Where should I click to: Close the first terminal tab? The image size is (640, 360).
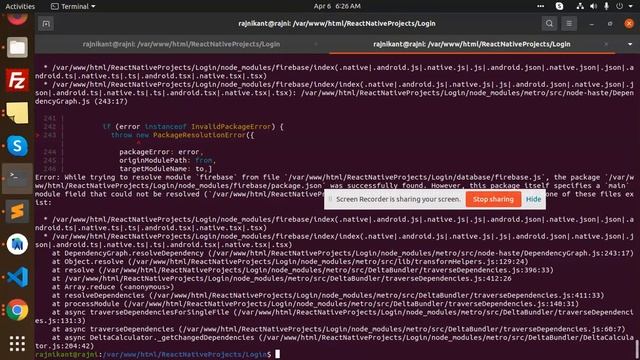pyautogui.click(x=316, y=44)
